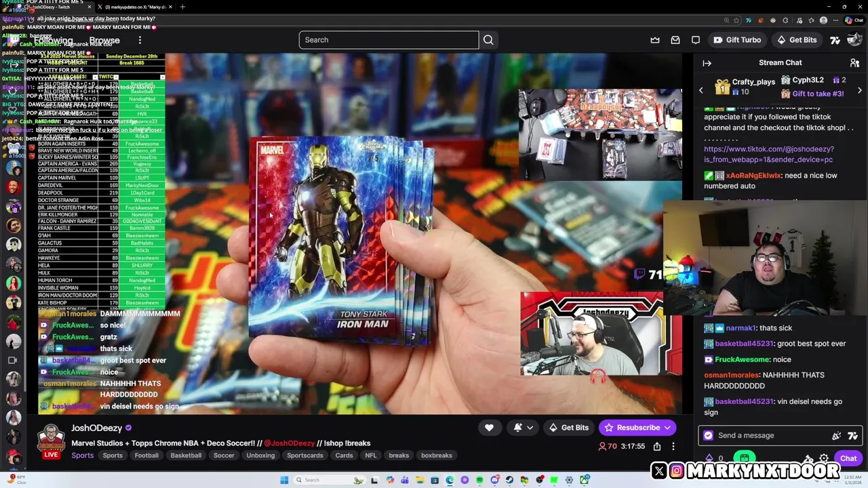Click chat message author osman1morales
The image size is (868, 488).
pyautogui.click(x=730, y=375)
